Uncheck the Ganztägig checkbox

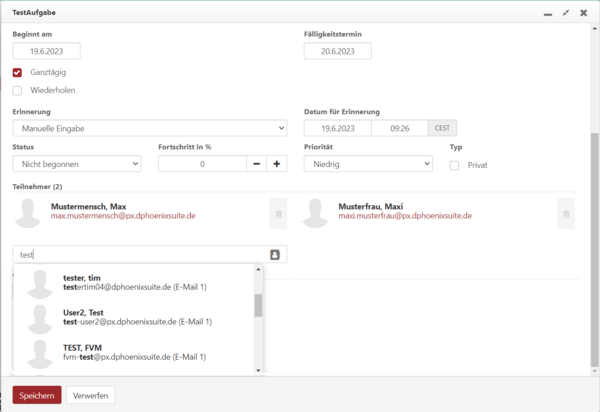coord(17,72)
